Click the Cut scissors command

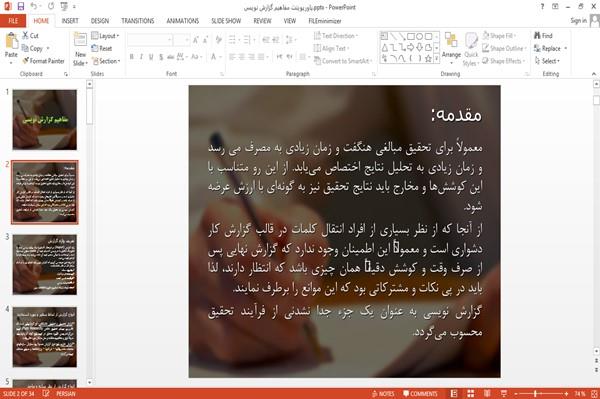30,36
